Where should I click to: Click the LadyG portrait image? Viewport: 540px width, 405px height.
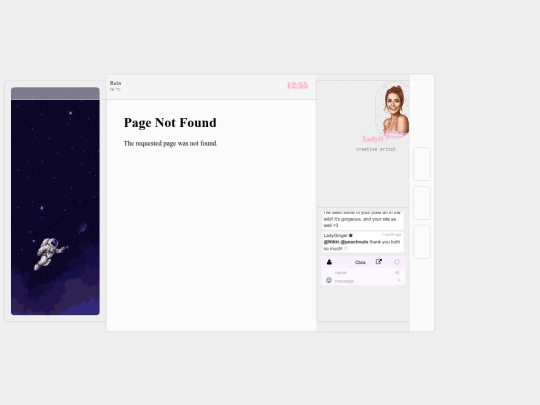pyautogui.click(x=392, y=110)
